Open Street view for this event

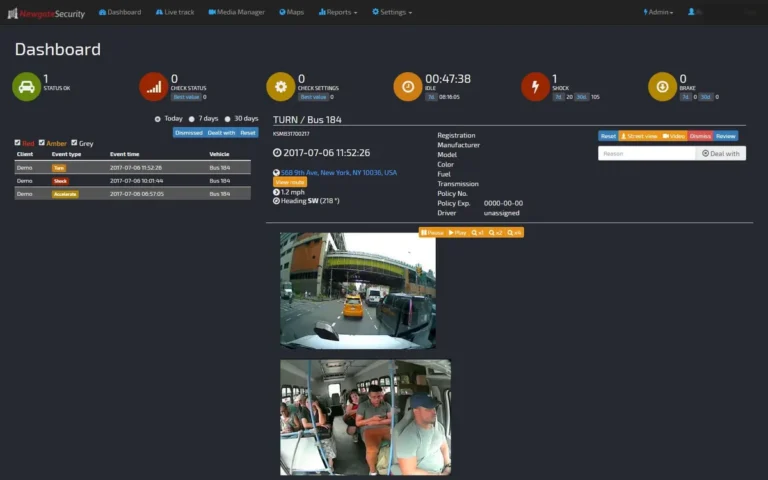point(639,136)
